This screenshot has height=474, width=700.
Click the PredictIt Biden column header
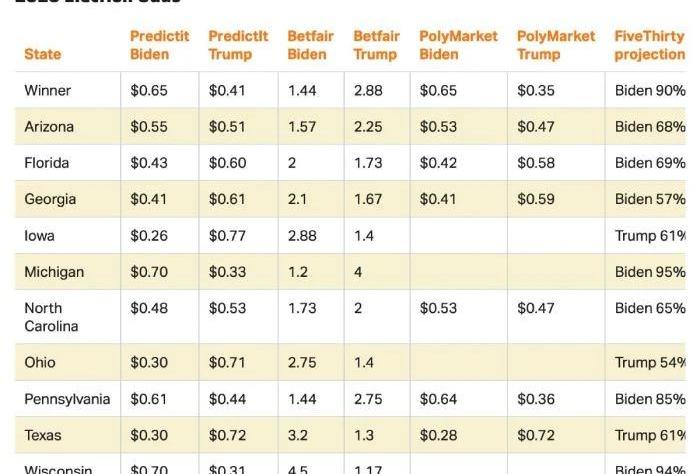pos(159,45)
